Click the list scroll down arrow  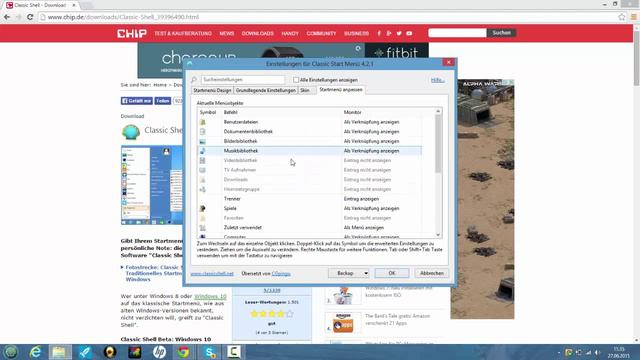[438, 235]
